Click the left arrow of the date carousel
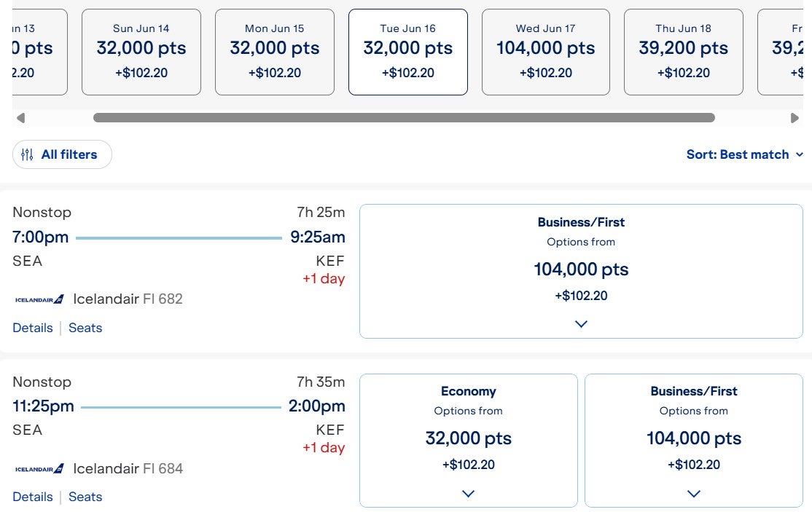 coord(21,117)
